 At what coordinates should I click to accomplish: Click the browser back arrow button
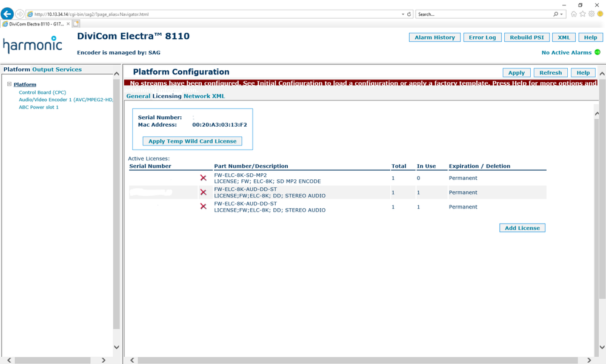(x=7, y=14)
